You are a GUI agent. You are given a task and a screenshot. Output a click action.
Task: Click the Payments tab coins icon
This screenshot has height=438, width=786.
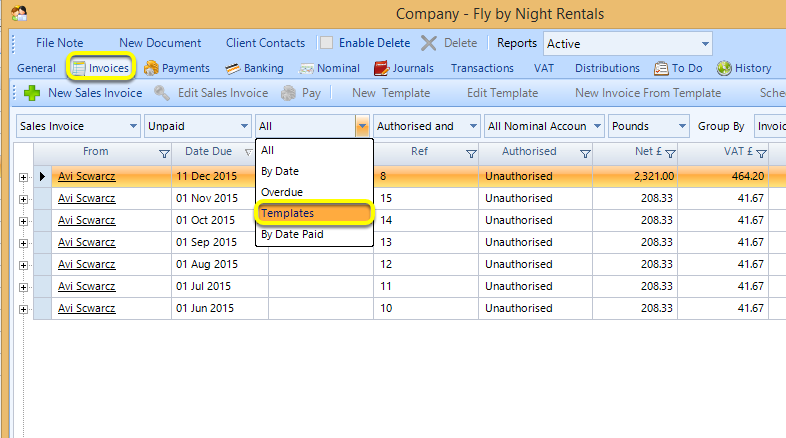pyautogui.click(x=151, y=68)
